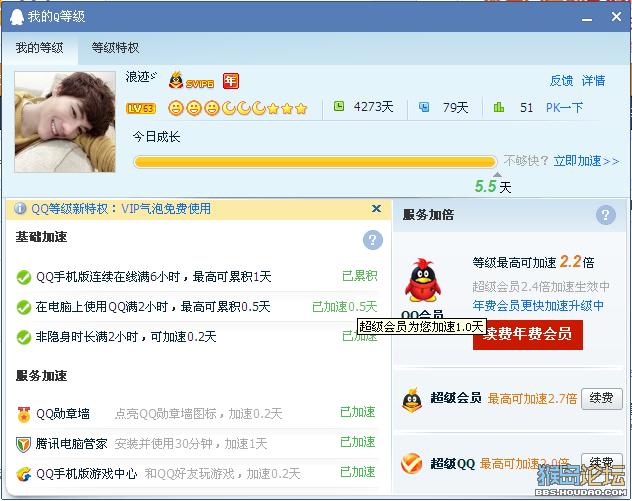Click the 腾讯电脑管家 shield icon

pyautogui.click(x=23, y=445)
